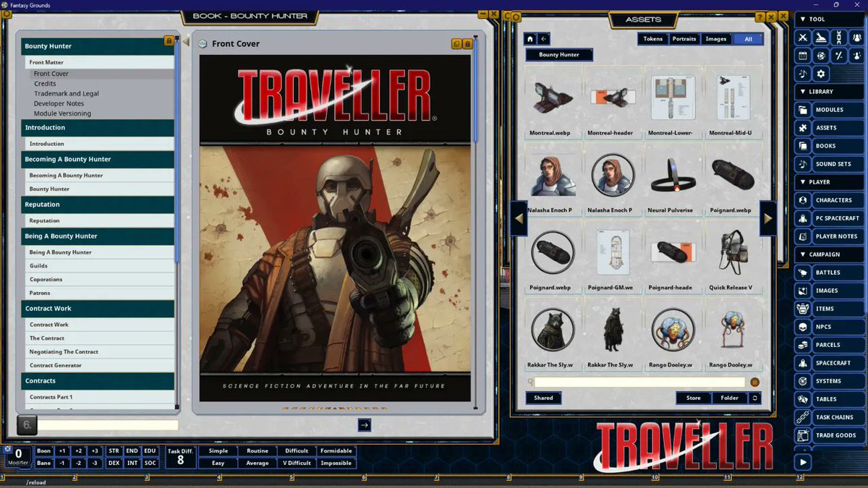Toggle the Boon modifier button

[43, 451]
